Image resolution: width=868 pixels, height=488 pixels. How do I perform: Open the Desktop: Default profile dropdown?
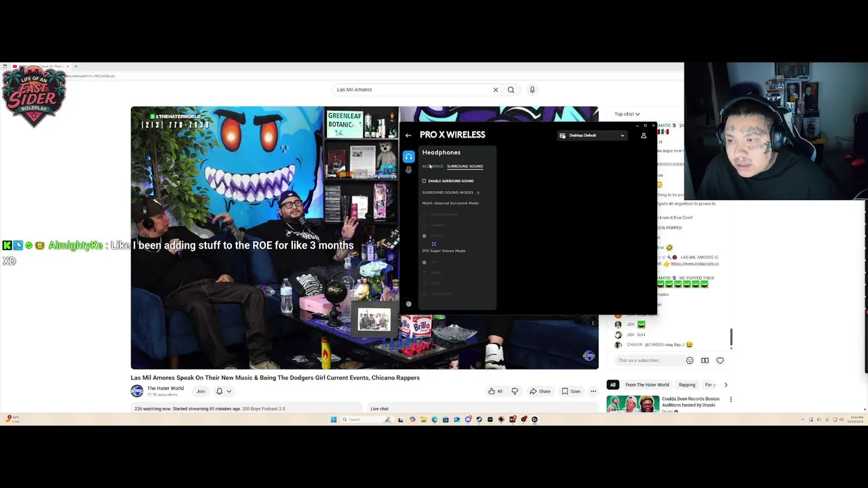tap(592, 136)
